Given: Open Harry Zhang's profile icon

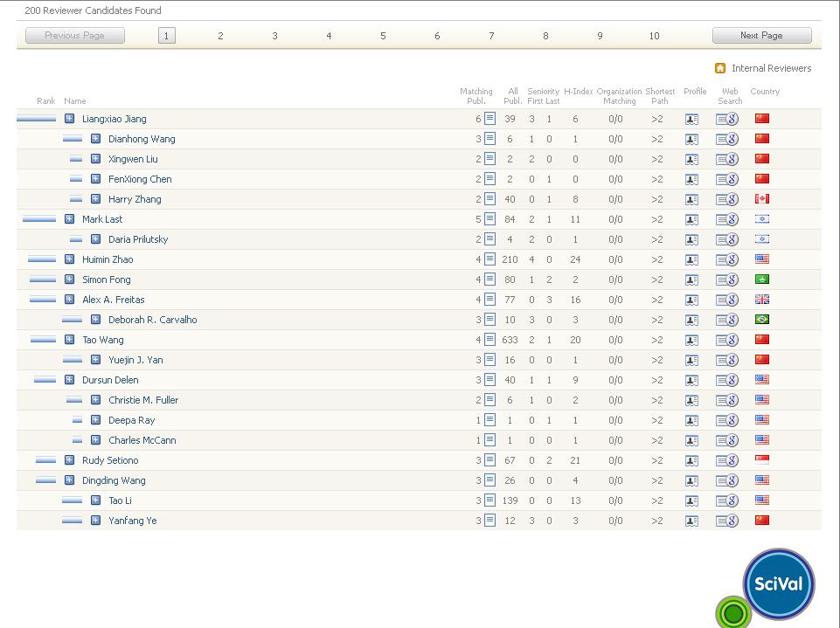Looking at the screenshot, I should point(691,199).
